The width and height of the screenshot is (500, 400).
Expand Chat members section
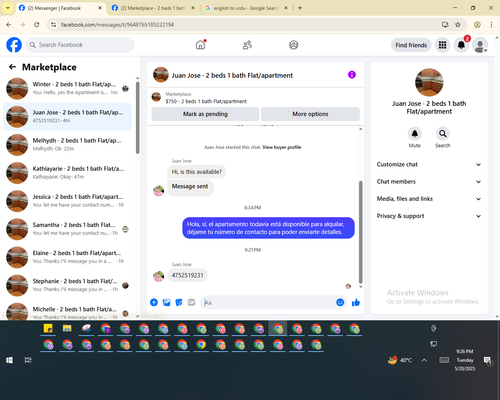429,182
